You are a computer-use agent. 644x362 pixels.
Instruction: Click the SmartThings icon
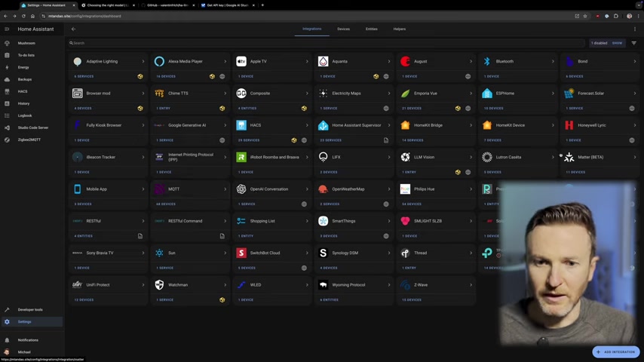click(x=324, y=221)
